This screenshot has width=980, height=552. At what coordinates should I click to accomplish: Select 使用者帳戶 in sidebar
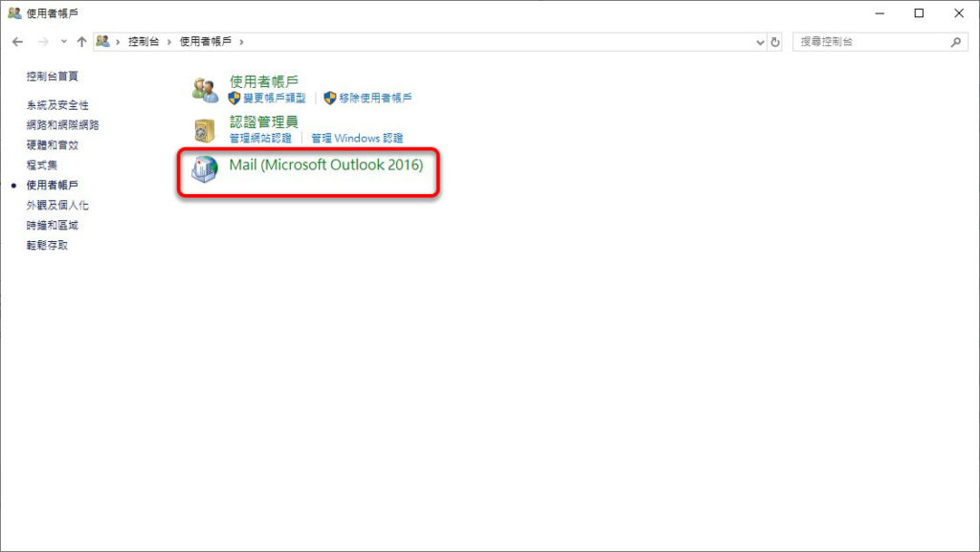click(53, 185)
